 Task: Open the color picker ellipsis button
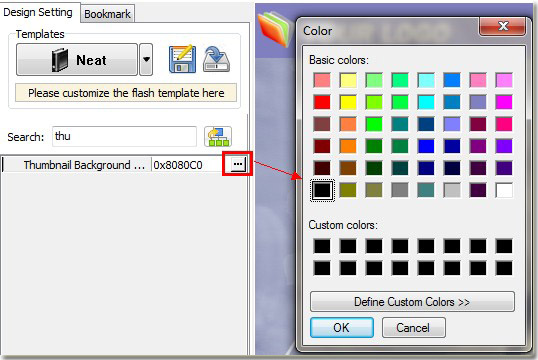pyautogui.click(x=237, y=164)
